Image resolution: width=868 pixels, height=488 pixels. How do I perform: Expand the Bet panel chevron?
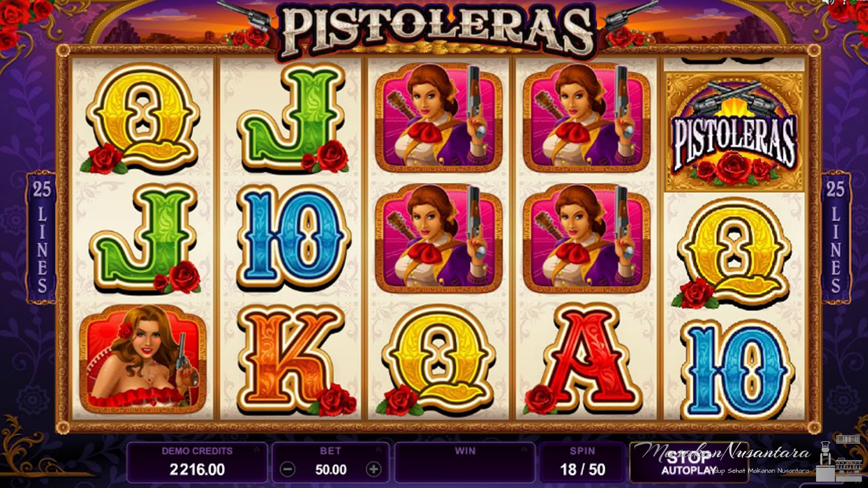[379, 450]
